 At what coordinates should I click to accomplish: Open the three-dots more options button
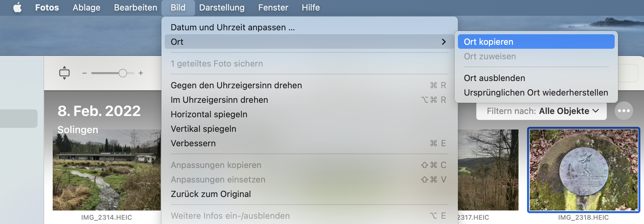coord(624,111)
